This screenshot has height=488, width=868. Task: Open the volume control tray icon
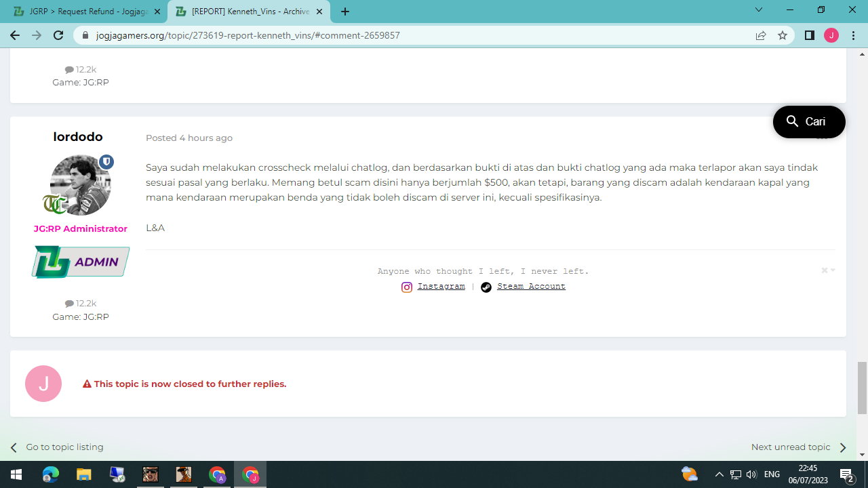pos(751,474)
